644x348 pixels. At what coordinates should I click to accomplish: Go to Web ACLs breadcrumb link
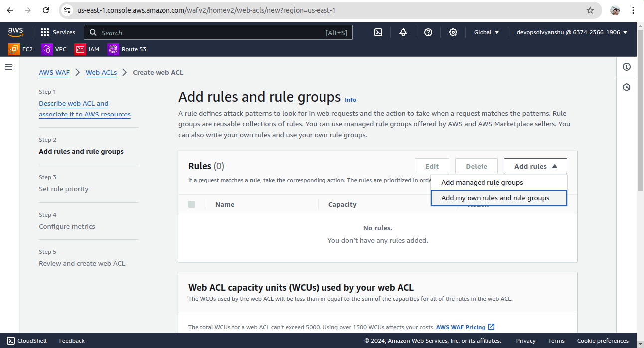pyautogui.click(x=101, y=72)
